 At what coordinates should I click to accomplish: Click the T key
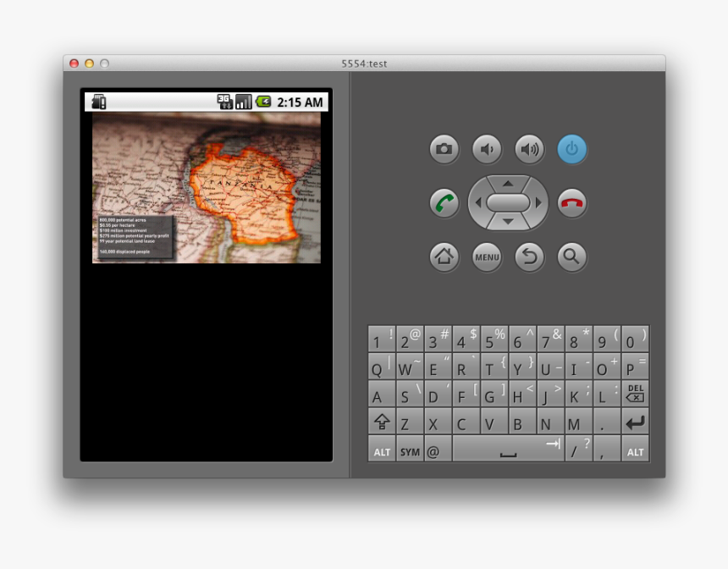tap(494, 366)
